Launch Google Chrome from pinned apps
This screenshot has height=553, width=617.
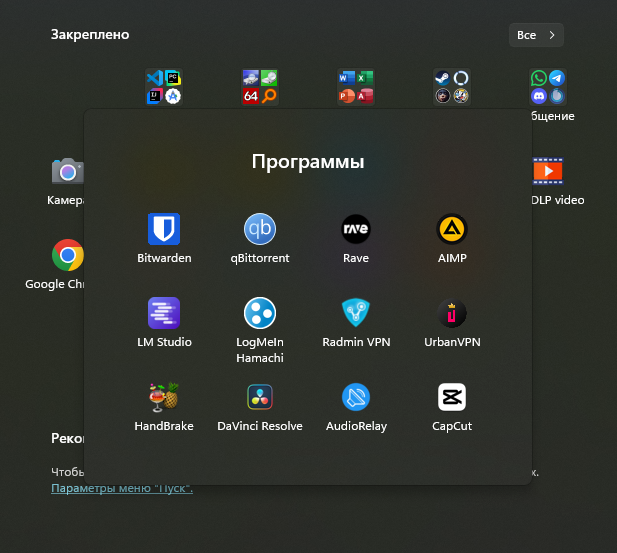(x=59, y=264)
